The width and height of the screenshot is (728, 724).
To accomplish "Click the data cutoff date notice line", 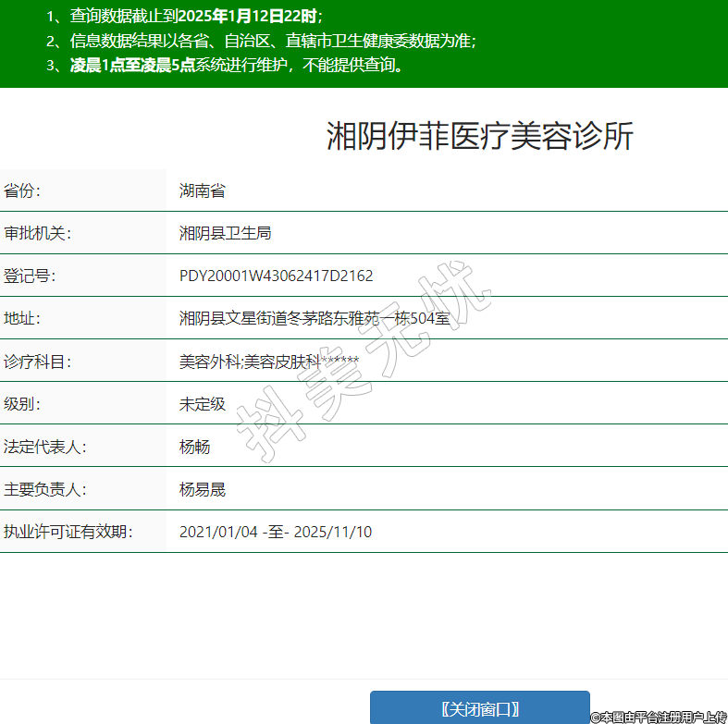I will tap(185, 16).
